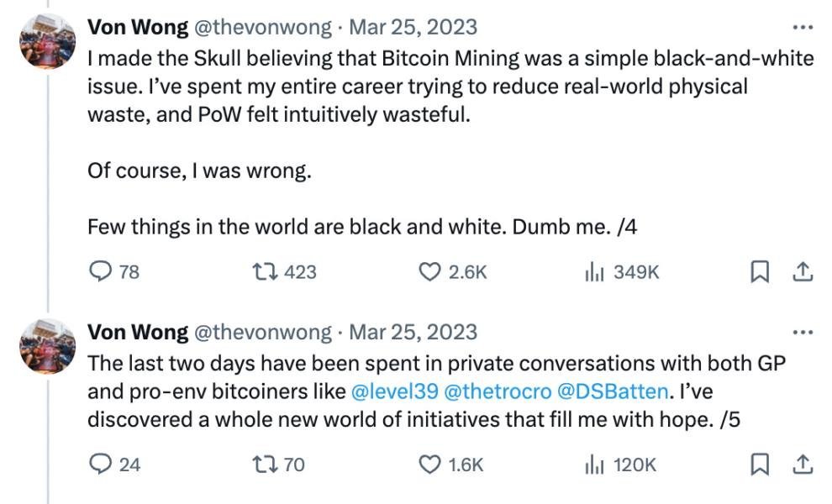
Task: Open more options on the /5 tweet
Action: (803, 333)
